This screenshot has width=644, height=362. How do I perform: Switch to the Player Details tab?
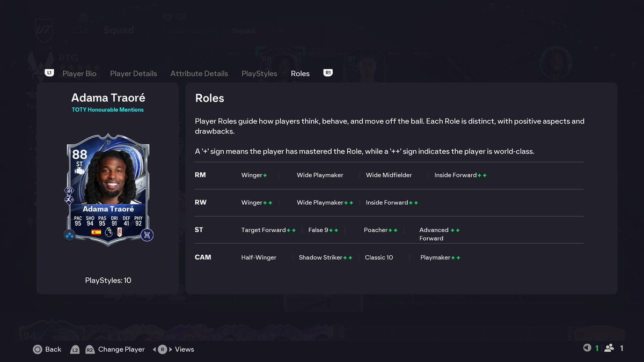[134, 73]
